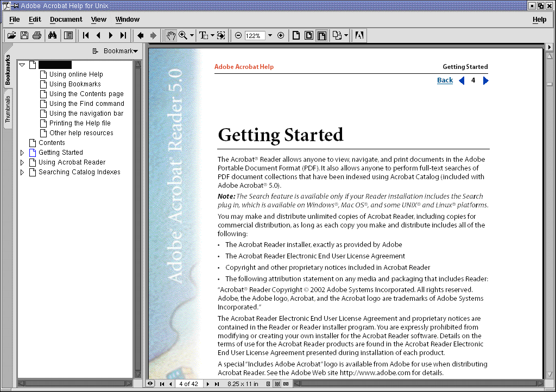Open the Printing the Help file bookmark
This screenshot has width=556, height=392.
tap(80, 123)
